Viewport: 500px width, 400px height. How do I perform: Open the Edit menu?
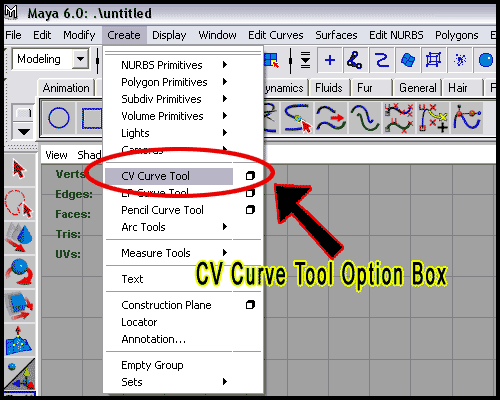point(42,35)
